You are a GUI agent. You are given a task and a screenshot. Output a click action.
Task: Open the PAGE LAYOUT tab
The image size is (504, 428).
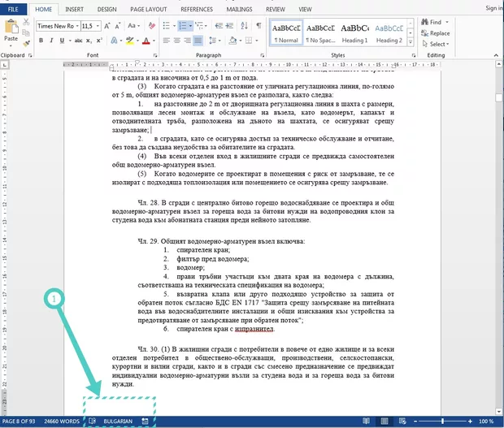point(149,9)
